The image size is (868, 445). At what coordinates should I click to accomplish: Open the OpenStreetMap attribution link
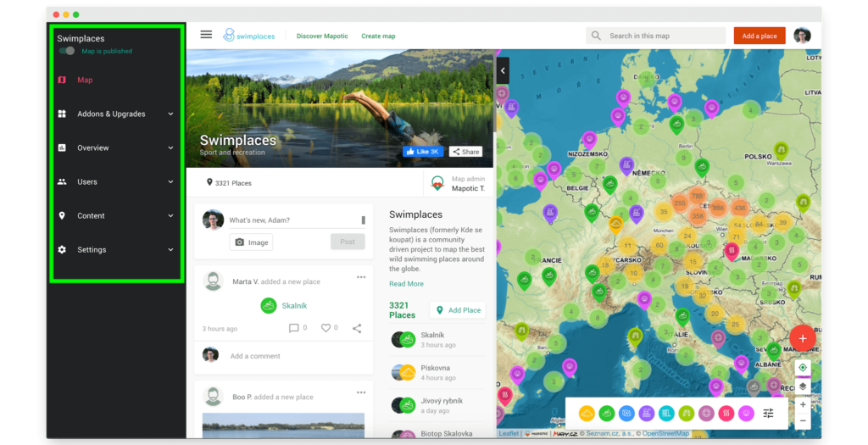(x=666, y=433)
